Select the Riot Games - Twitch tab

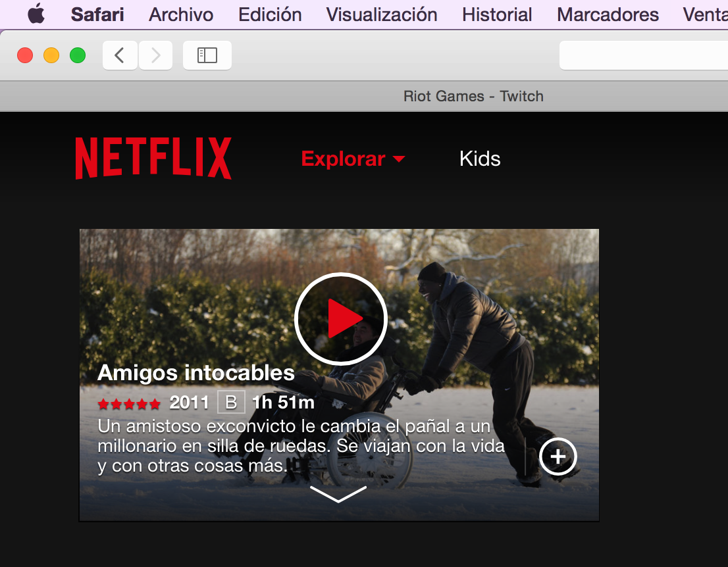tap(473, 96)
